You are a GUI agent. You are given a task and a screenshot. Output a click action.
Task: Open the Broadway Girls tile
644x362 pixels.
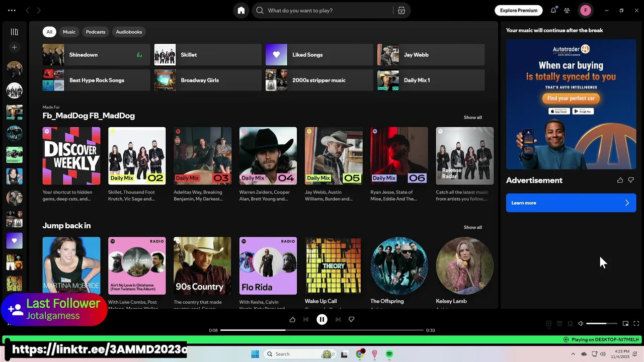(208, 80)
